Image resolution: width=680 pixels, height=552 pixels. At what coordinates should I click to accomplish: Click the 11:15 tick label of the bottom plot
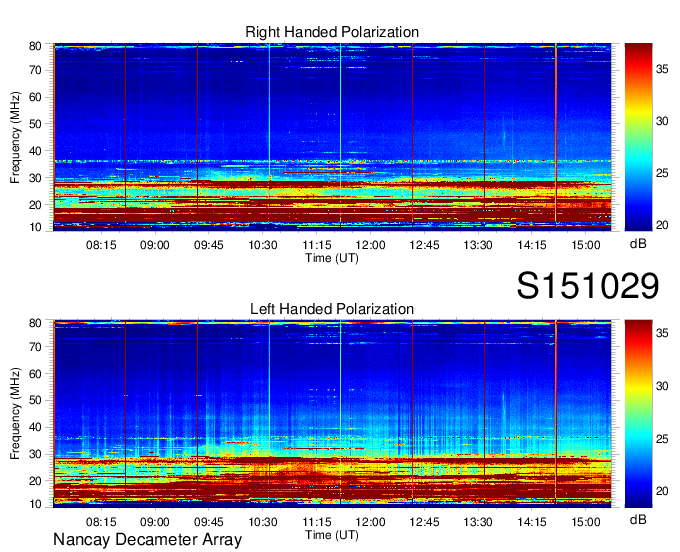click(x=317, y=522)
